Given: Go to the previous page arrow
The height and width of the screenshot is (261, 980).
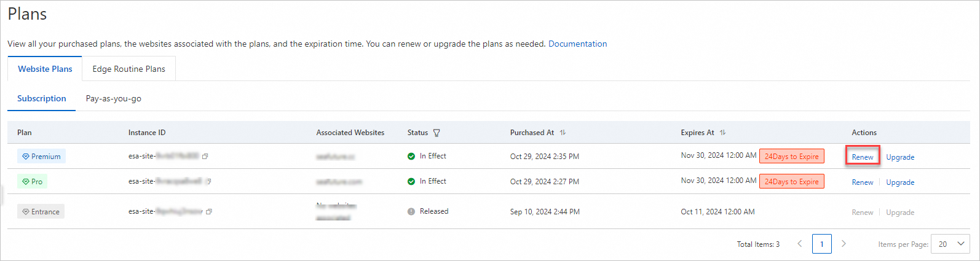Looking at the screenshot, I should pos(800,244).
